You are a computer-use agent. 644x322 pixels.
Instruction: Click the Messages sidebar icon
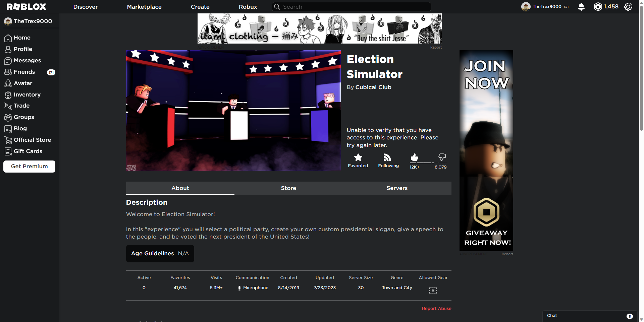[8, 61]
